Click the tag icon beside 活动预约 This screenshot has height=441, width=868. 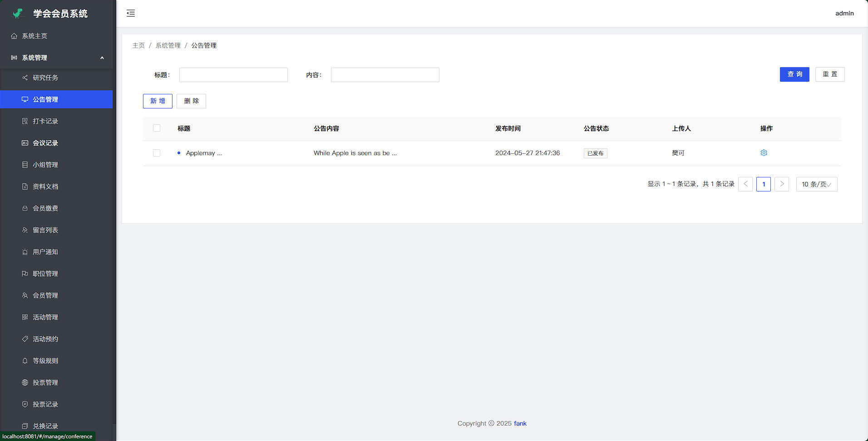(x=25, y=339)
